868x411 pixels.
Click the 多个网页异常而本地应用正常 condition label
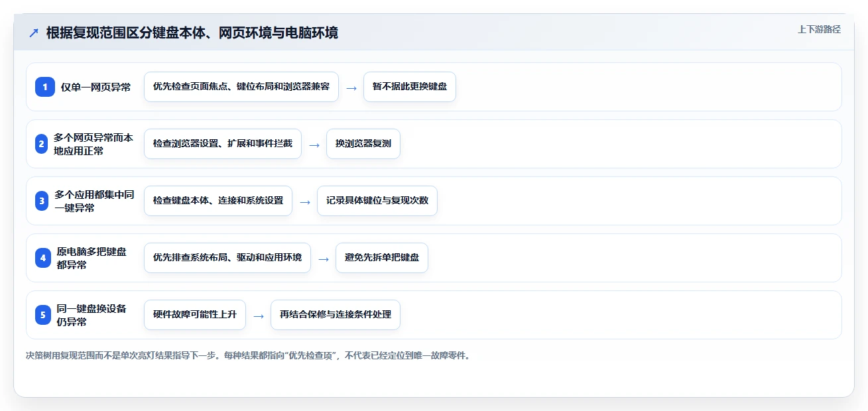(93, 144)
